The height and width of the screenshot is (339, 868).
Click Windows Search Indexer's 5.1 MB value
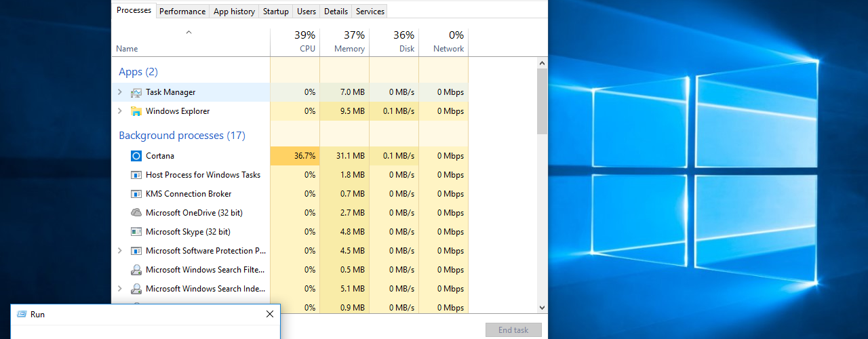(x=353, y=289)
